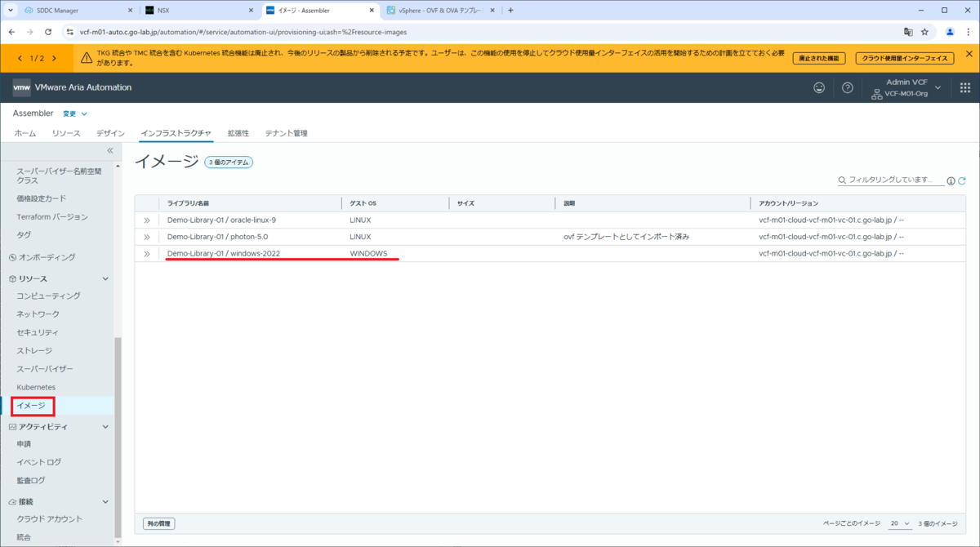Click the vmw logo in header

point(21,87)
